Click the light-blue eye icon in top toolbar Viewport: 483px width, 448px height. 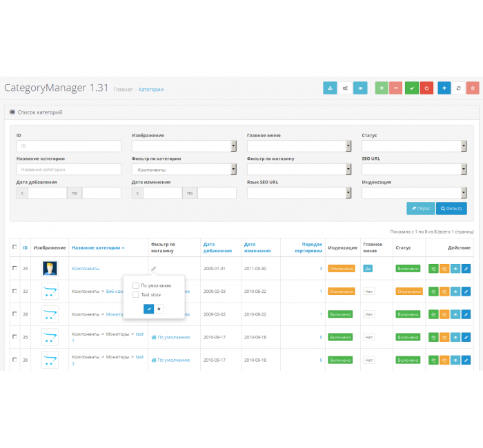(x=360, y=88)
